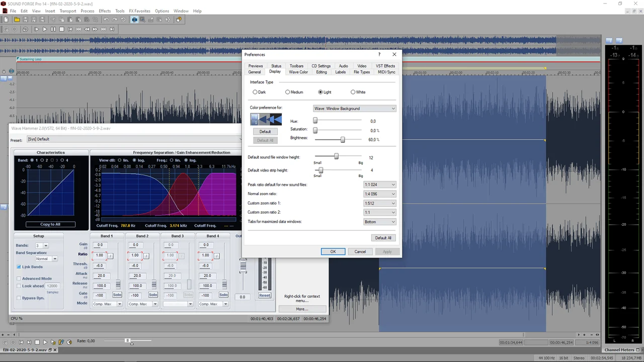Image resolution: width=644 pixels, height=362 pixels.
Task: Select the Magnify tool icon
Action: coord(142,20)
